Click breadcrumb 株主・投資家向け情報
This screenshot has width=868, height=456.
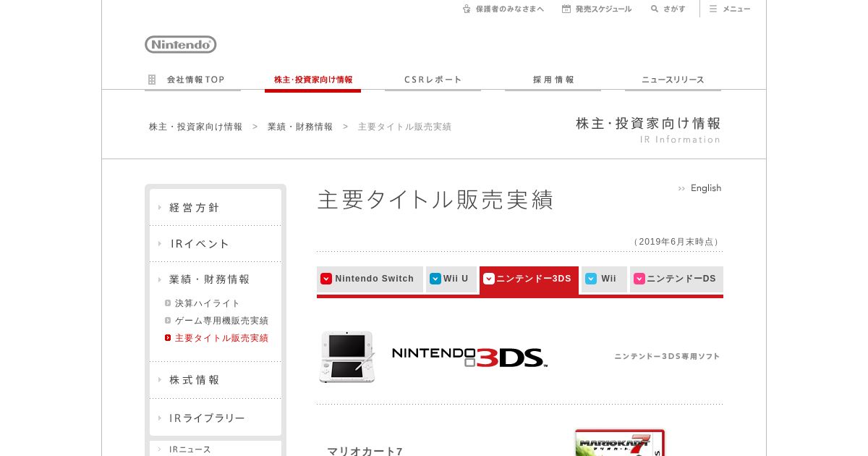coord(196,127)
